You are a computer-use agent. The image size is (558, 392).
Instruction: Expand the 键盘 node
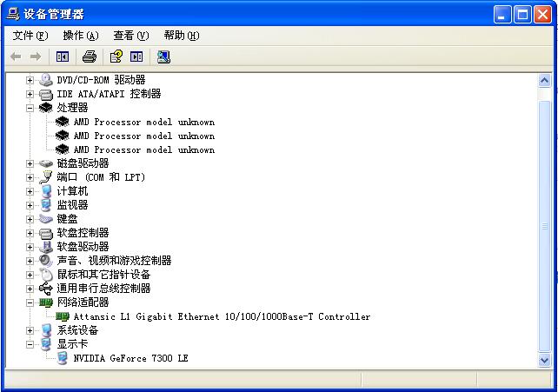click(30, 220)
